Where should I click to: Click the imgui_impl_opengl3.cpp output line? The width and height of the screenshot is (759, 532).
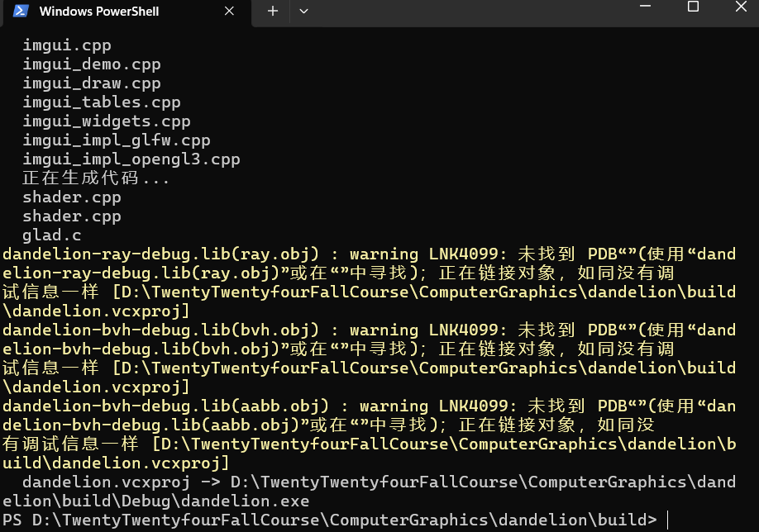click(131, 159)
